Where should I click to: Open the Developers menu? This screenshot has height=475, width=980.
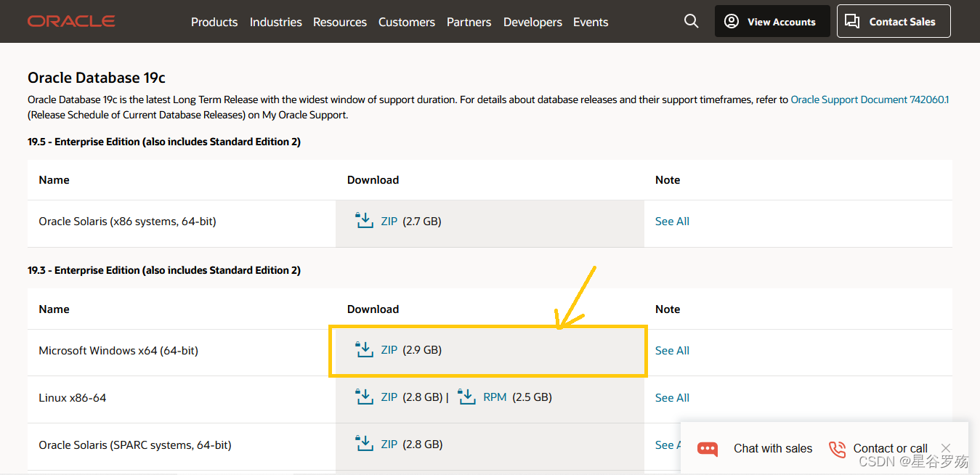coord(532,22)
